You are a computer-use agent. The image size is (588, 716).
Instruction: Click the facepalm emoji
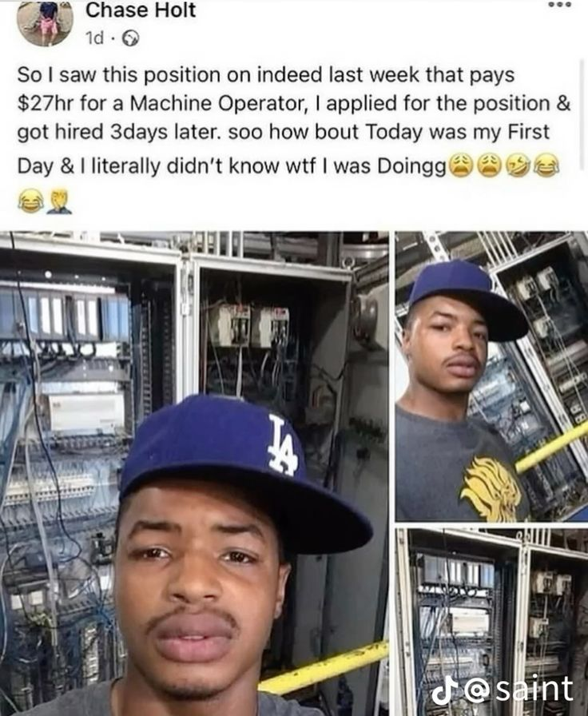click(59, 201)
